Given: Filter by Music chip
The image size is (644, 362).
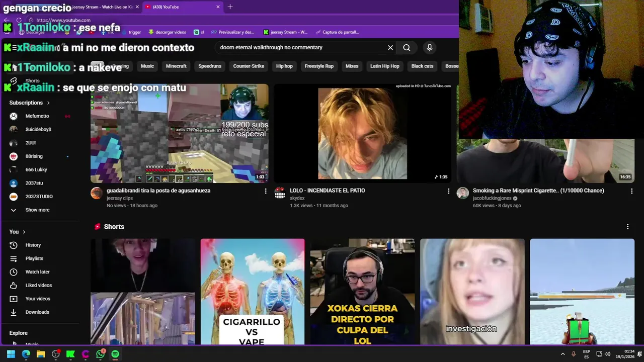Looking at the screenshot, I should (147, 66).
